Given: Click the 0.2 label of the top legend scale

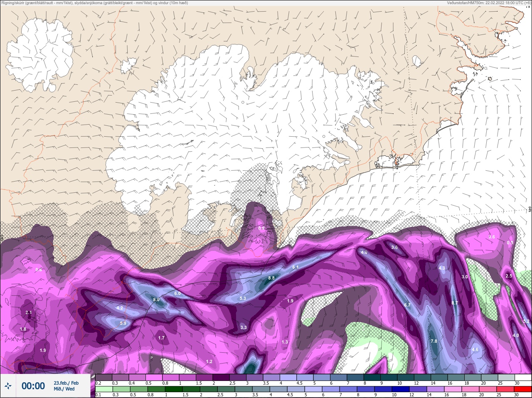Looking at the screenshot, I should click(98, 383).
